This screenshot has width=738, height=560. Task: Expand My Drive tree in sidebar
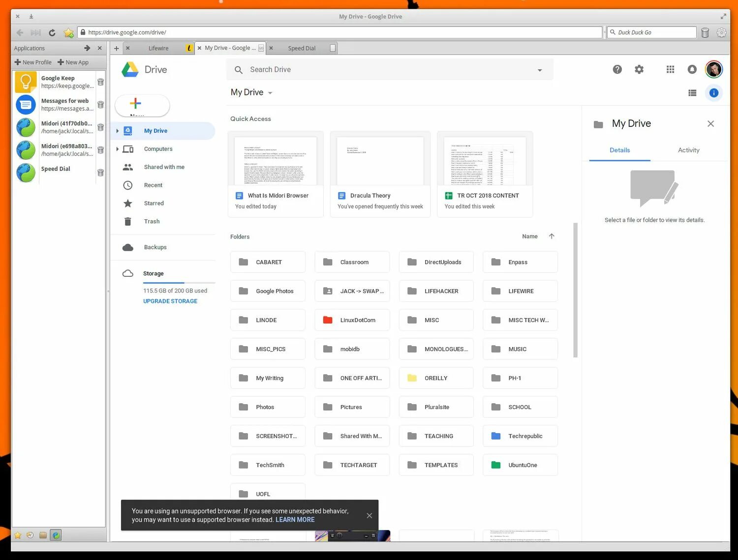click(x=117, y=131)
